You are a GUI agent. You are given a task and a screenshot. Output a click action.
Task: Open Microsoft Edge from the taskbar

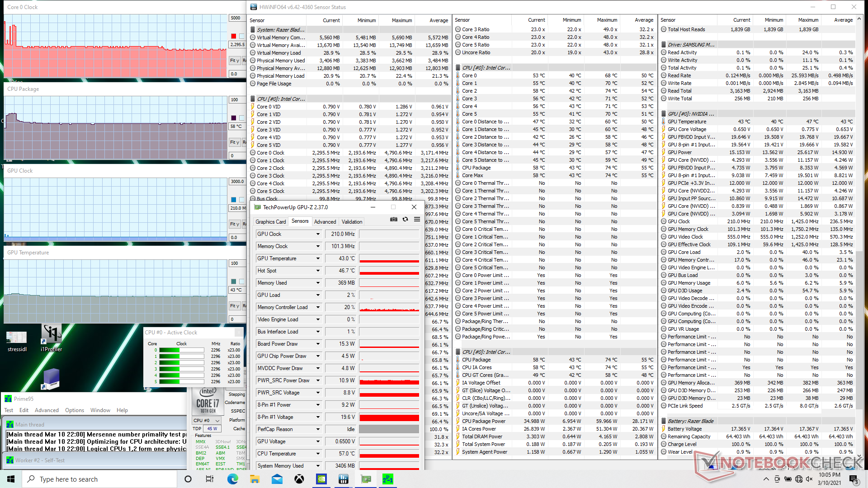coord(232,479)
